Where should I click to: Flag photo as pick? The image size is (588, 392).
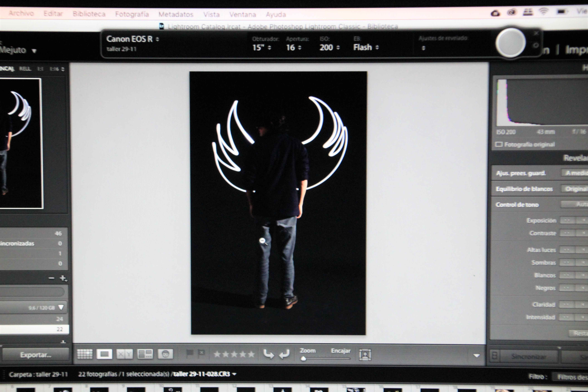[x=190, y=354]
